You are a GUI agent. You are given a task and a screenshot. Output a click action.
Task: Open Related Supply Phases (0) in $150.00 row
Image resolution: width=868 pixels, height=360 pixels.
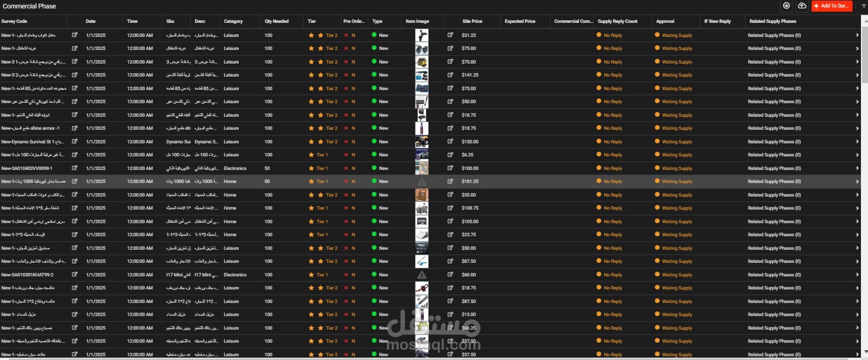coord(774,142)
